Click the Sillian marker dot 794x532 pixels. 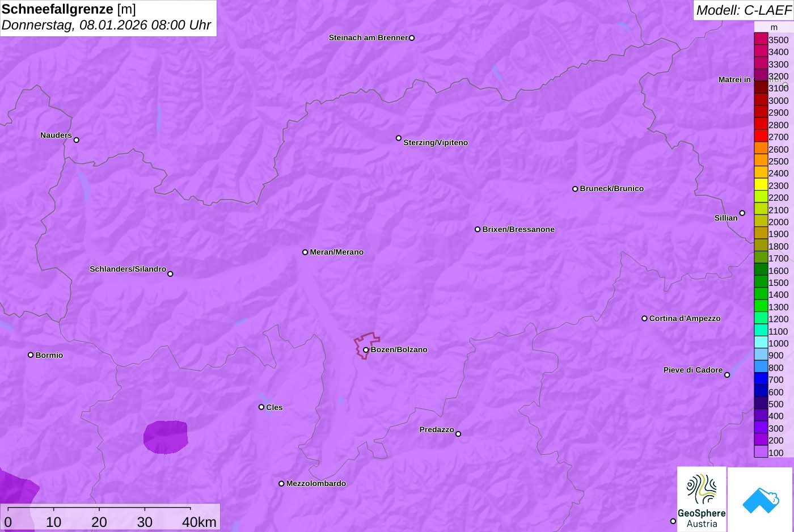tap(742, 213)
